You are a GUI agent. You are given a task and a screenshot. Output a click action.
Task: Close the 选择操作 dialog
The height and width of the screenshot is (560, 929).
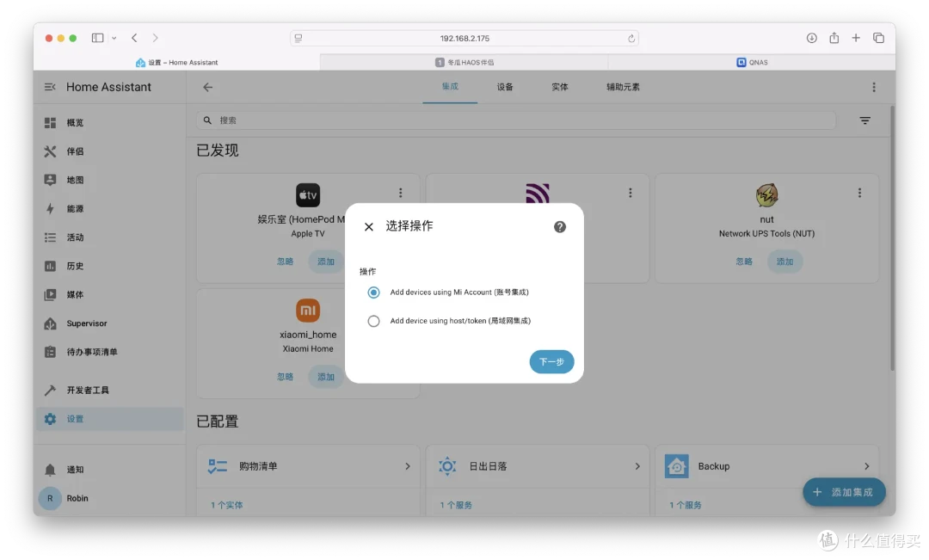point(368,227)
